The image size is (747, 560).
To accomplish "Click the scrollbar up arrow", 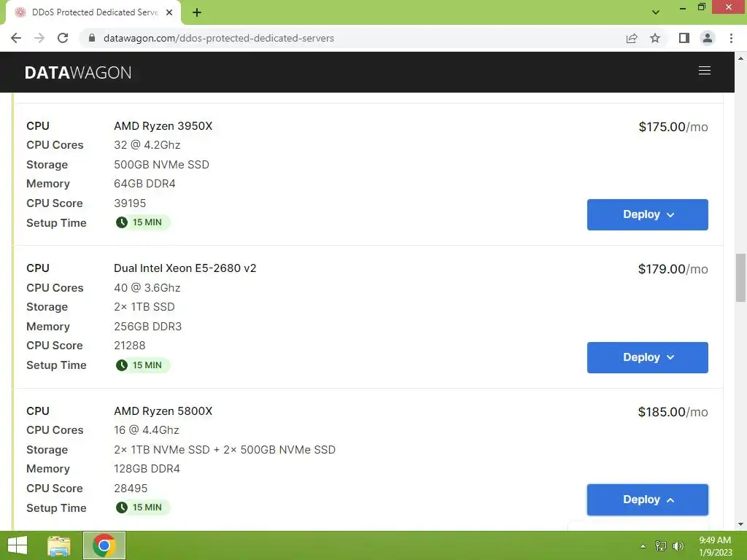I will [x=740, y=58].
